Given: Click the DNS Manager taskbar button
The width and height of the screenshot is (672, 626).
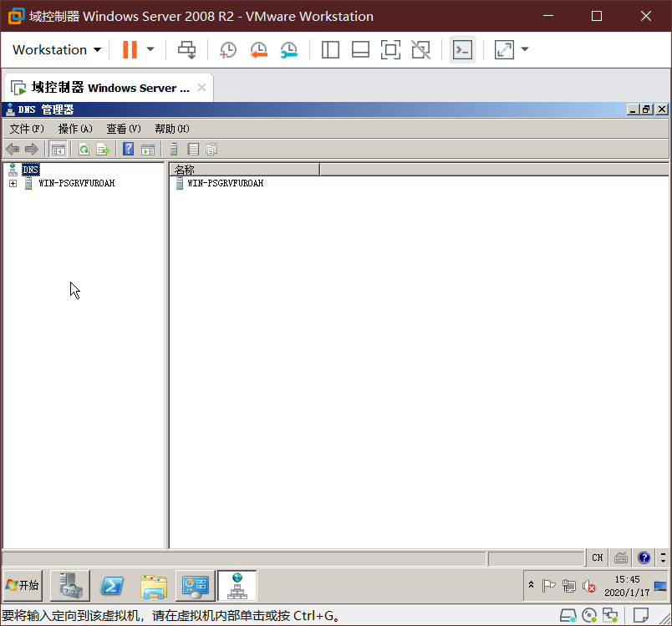Looking at the screenshot, I should click(237, 585).
